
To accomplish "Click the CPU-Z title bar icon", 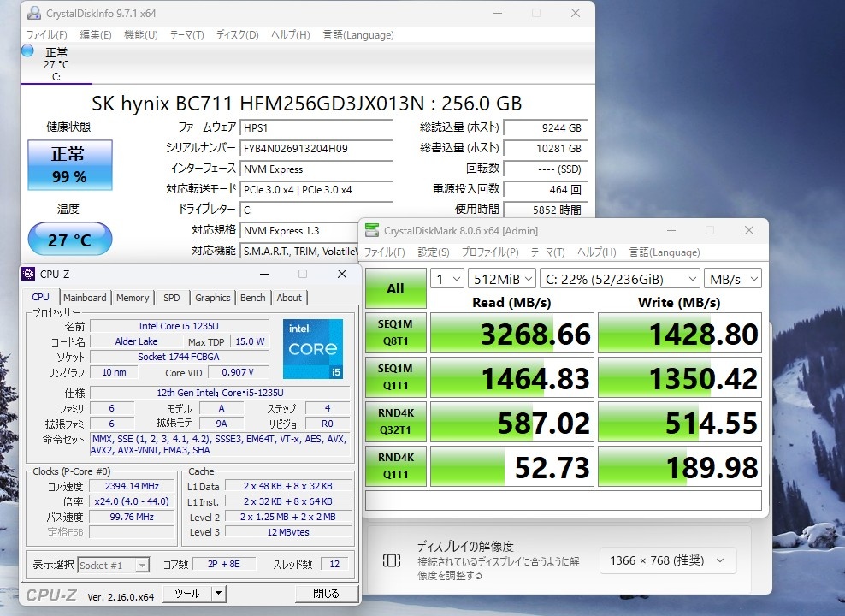I will pos(29,274).
